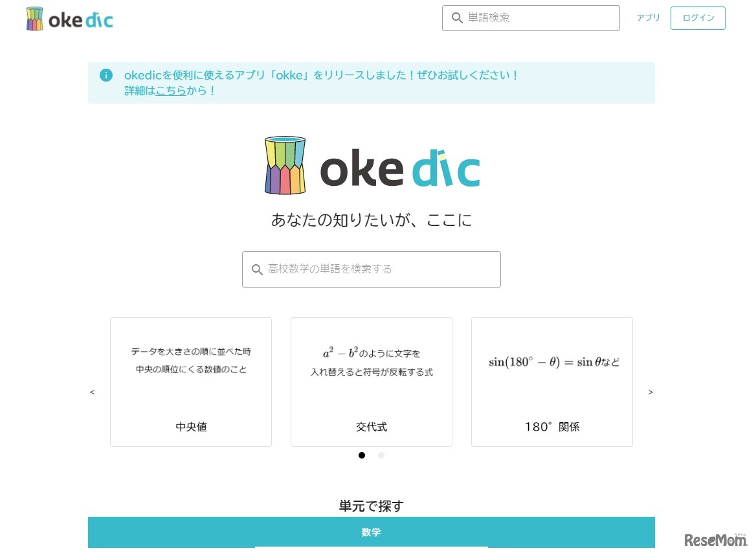Focus the 単語検索 header search field
The image size is (756, 555).
531,18
